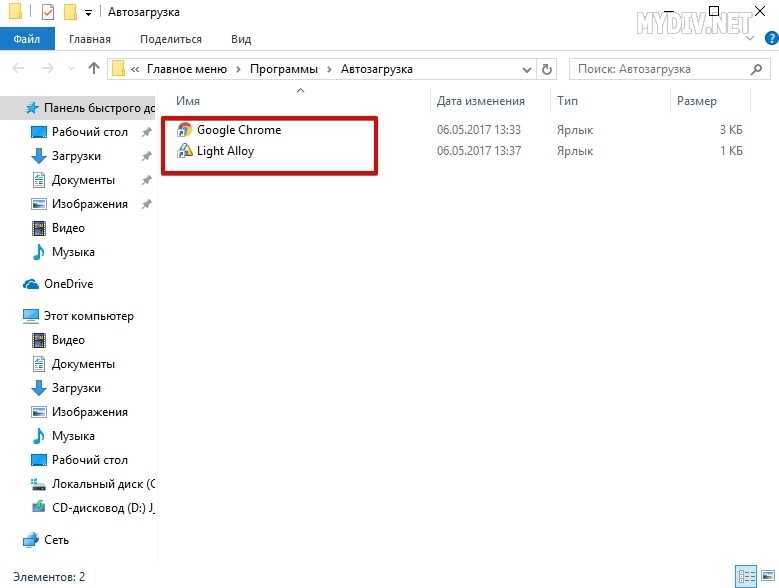Open Панель быстрого доступа in sidebar

(99, 108)
